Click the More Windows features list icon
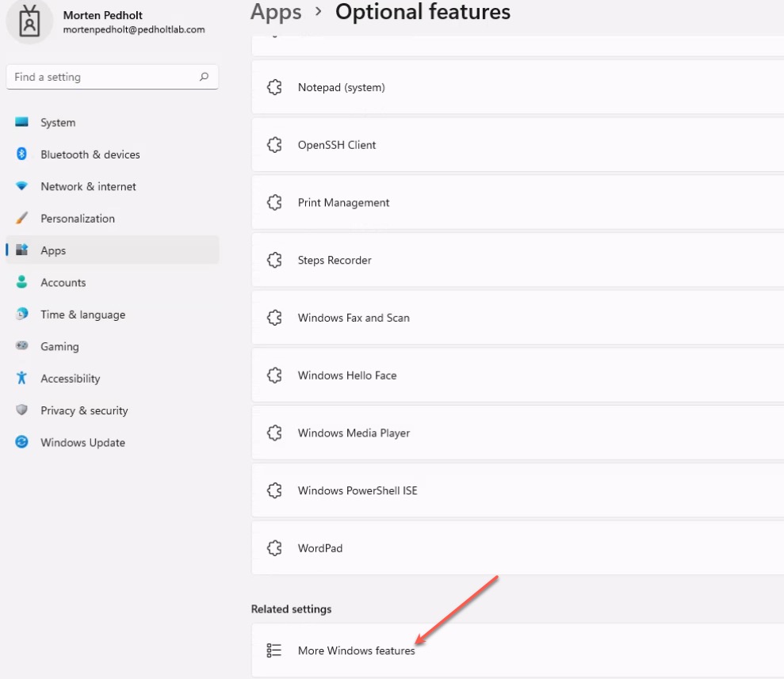Viewport: 784px width, 679px height. [x=274, y=650]
